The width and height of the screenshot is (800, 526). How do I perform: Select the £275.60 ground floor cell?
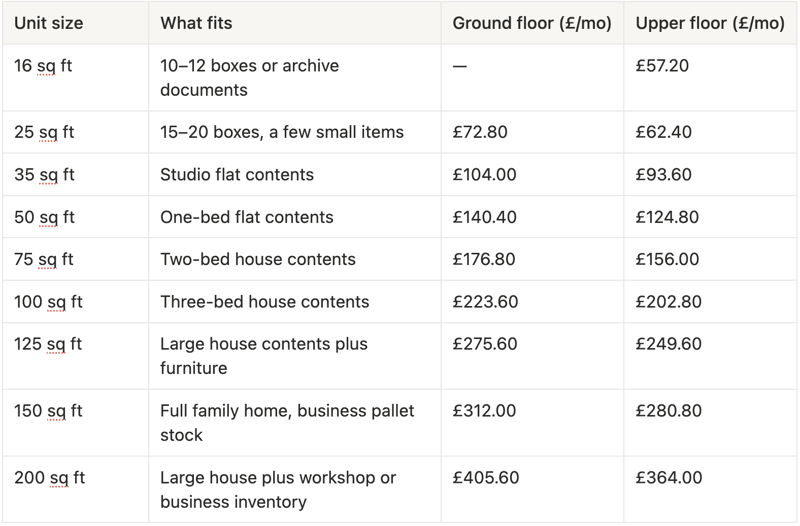[485, 344]
